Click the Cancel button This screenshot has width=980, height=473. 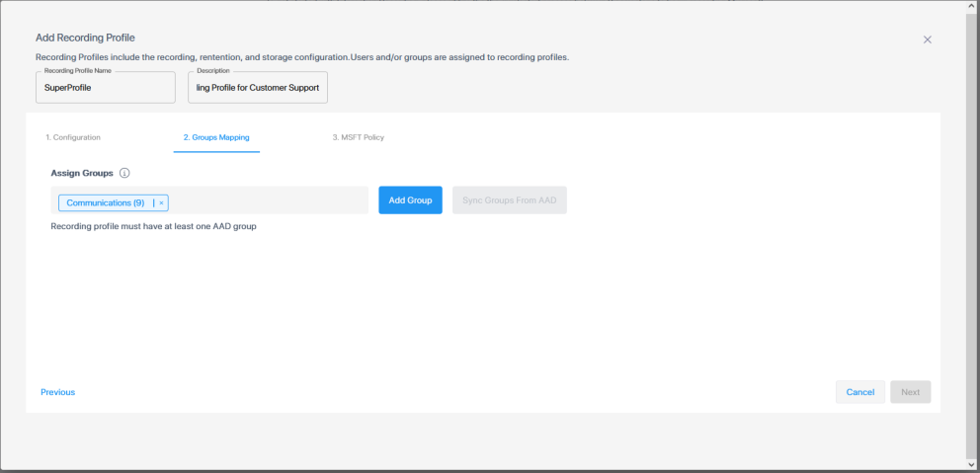[x=859, y=392]
